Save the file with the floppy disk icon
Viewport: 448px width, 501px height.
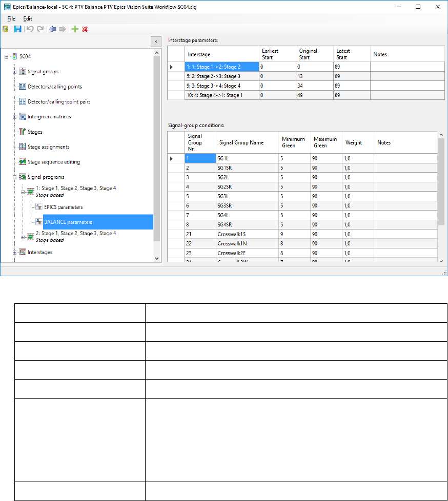(x=18, y=29)
